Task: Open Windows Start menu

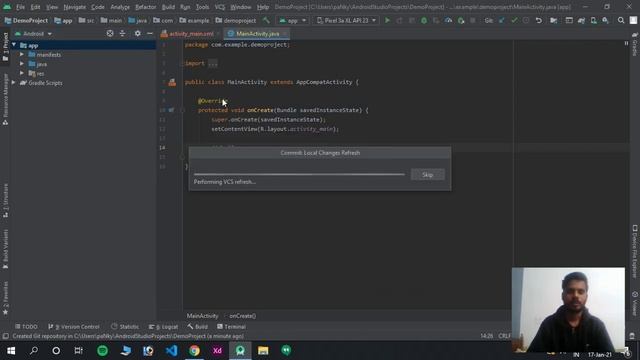Action: pyautogui.click(x=11, y=351)
